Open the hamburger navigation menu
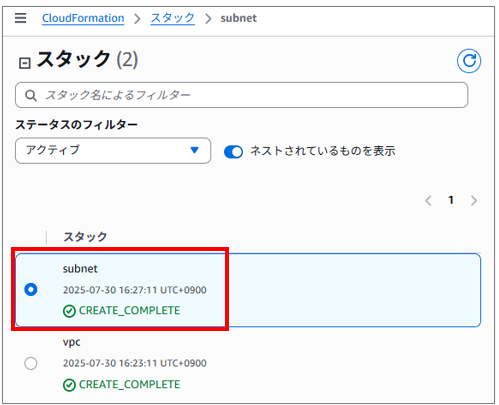Image resolution: width=499 pixels, height=405 pixels. tap(20, 18)
